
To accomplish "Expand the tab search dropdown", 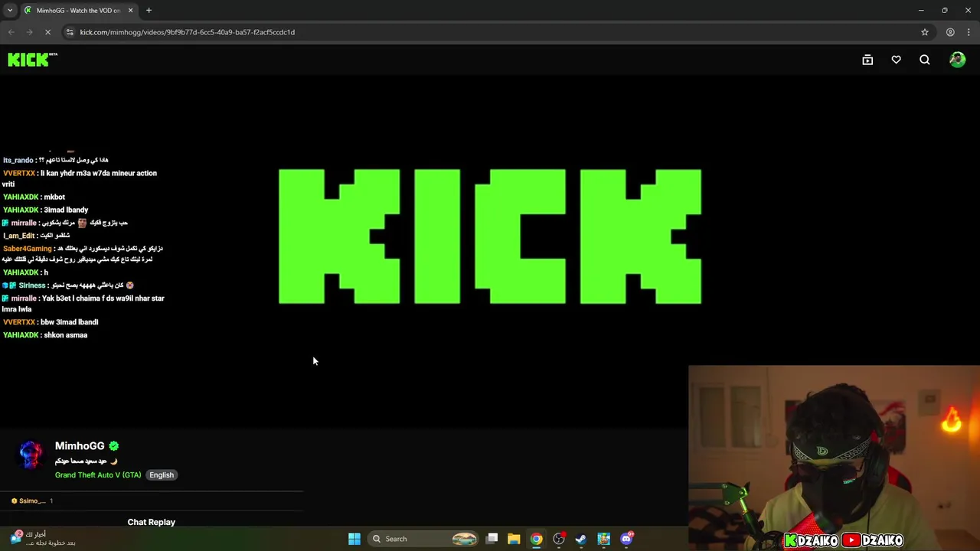I will coord(10,10).
